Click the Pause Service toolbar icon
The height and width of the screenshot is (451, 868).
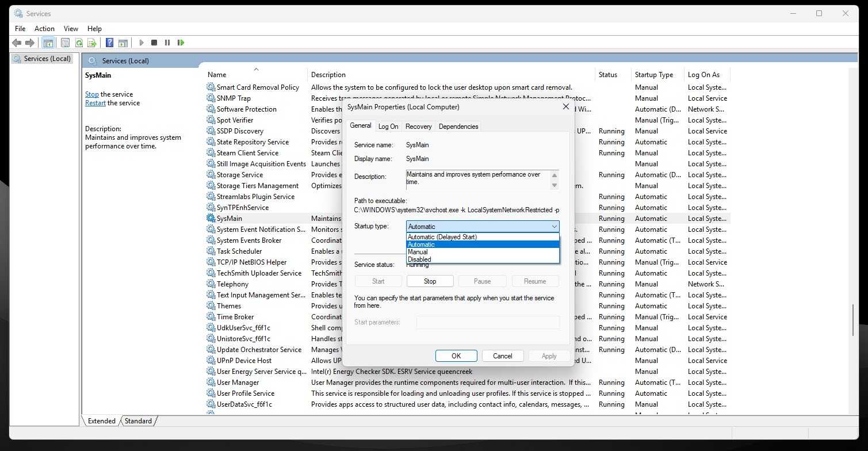pyautogui.click(x=167, y=43)
